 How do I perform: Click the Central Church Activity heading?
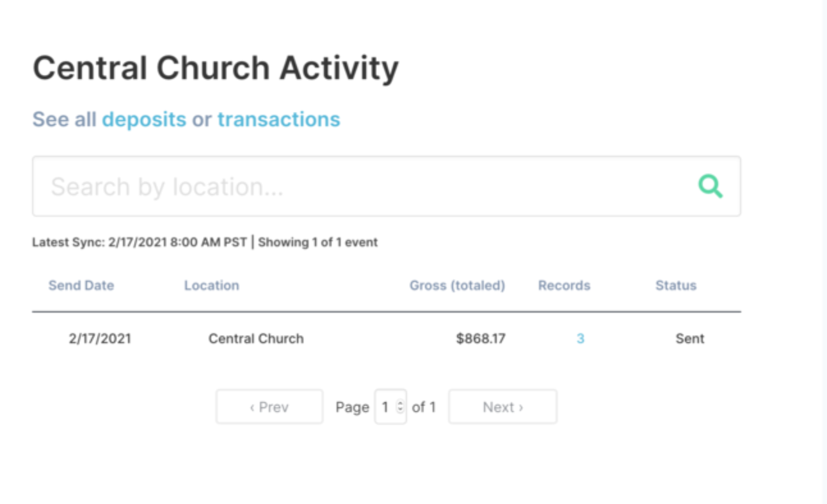215,67
